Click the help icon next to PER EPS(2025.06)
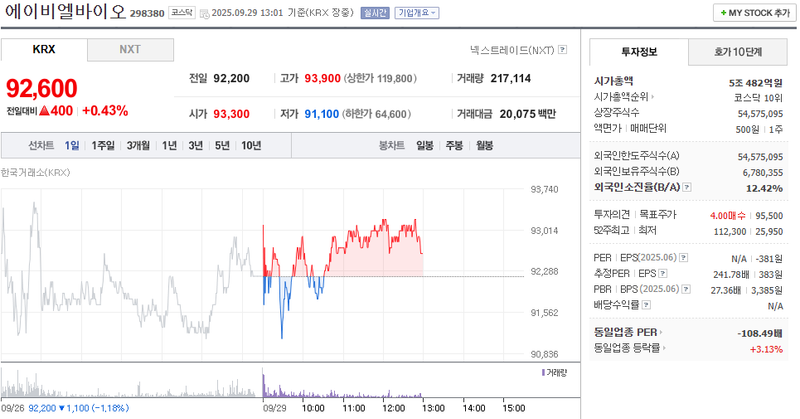The height and width of the screenshot is (419, 800). [x=684, y=258]
